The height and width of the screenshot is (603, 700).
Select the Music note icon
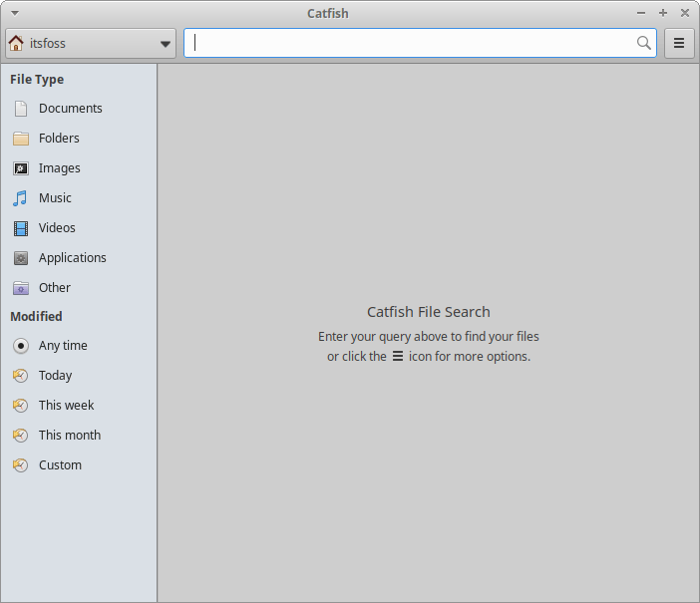[x=21, y=198]
